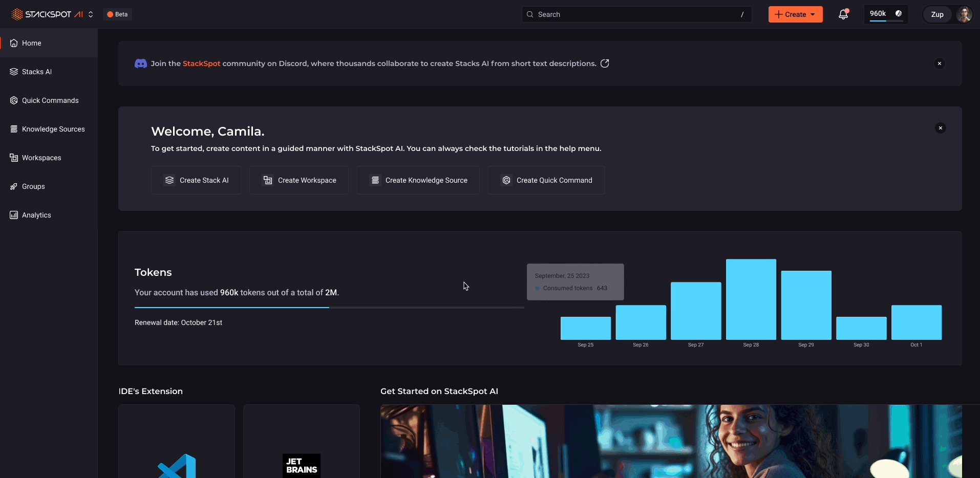
Task: Click the token usage progress bar
Action: tap(329, 308)
